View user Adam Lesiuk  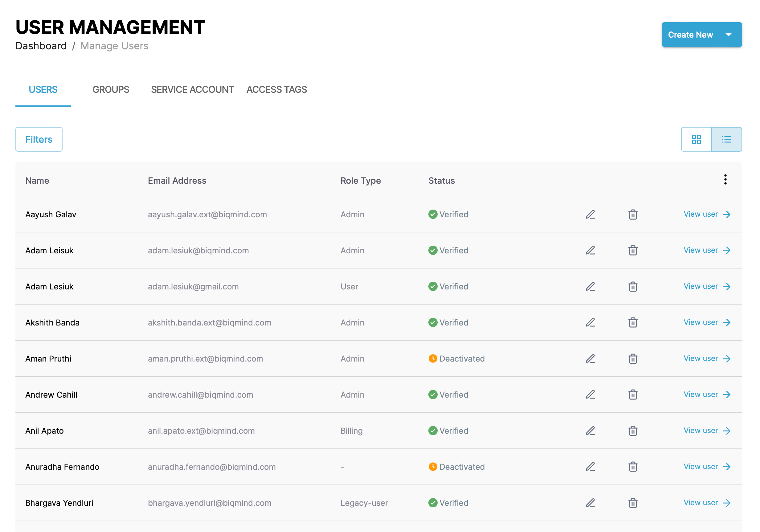point(707,287)
